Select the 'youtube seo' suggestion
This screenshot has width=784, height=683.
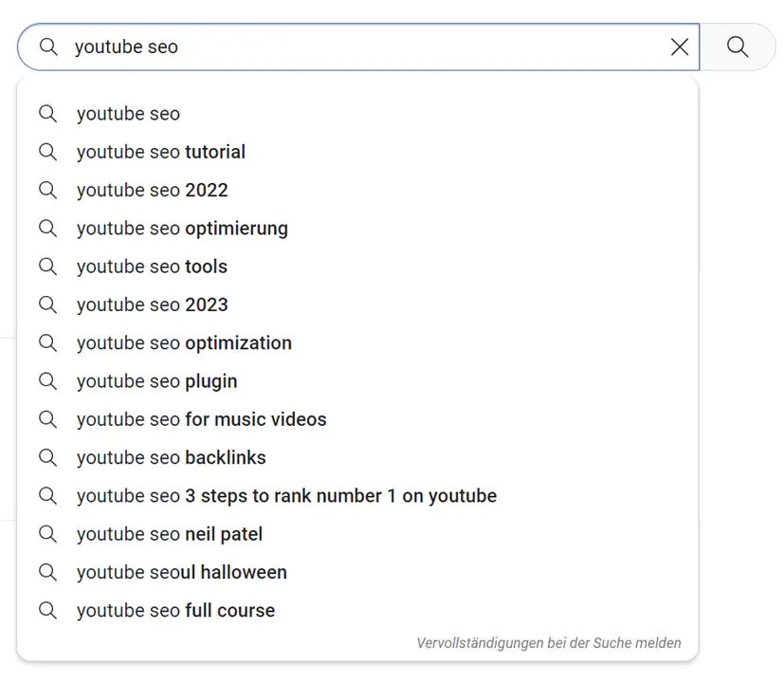point(128,114)
